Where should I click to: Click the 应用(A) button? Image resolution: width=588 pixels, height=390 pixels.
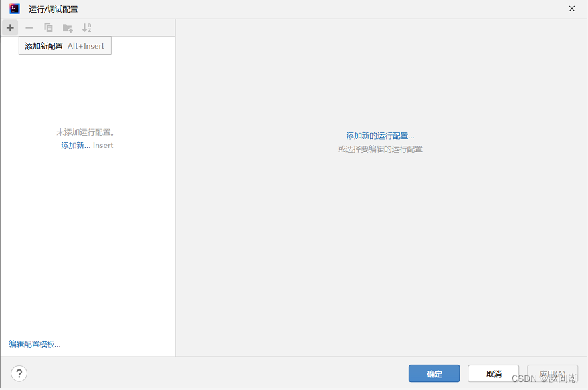(551, 373)
